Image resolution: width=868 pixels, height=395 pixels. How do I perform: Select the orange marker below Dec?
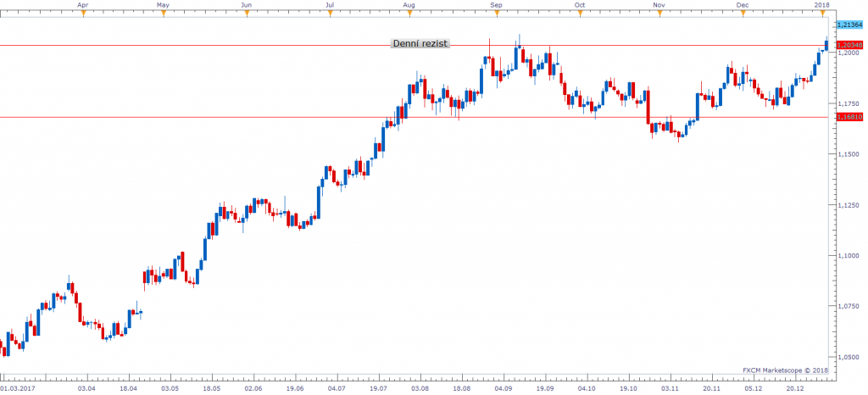pyautogui.click(x=743, y=13)
